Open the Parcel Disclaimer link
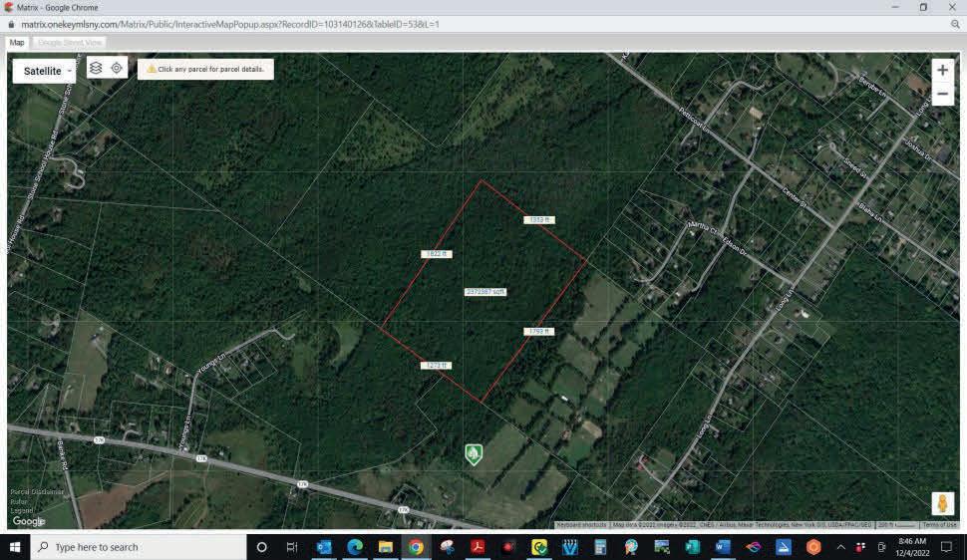This screenshot has height=560, width=967. coord(37,491)
